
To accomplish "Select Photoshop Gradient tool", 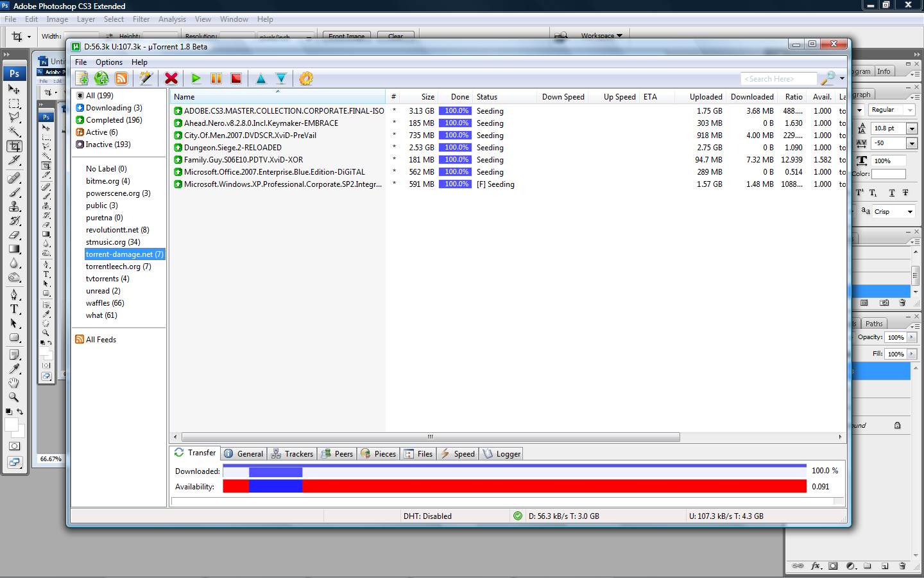I will pos(14,249).
